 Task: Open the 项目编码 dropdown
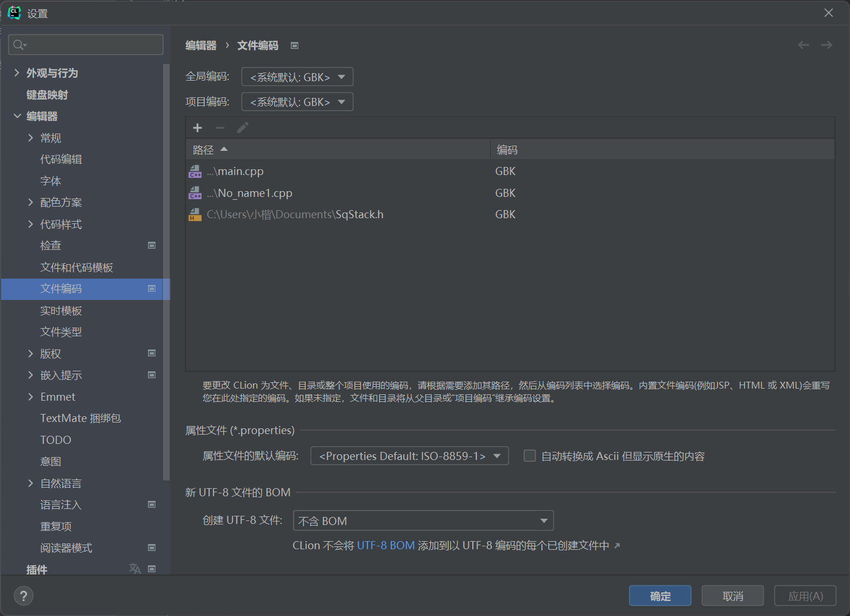click(297, 102)
